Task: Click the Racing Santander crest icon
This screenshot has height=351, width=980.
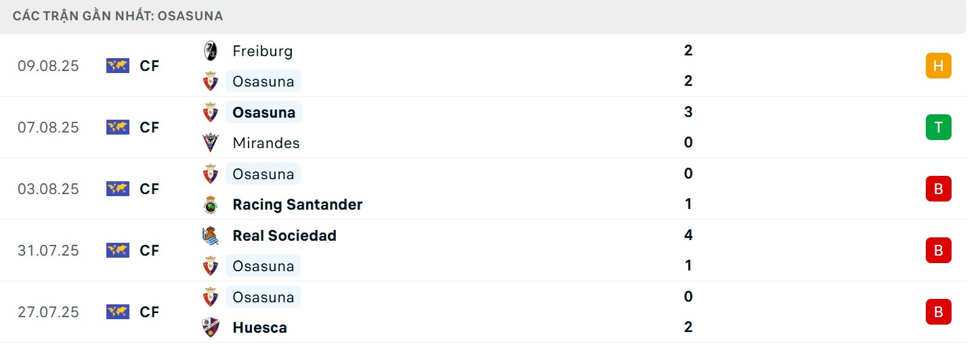Action: [x=211, y=204]
